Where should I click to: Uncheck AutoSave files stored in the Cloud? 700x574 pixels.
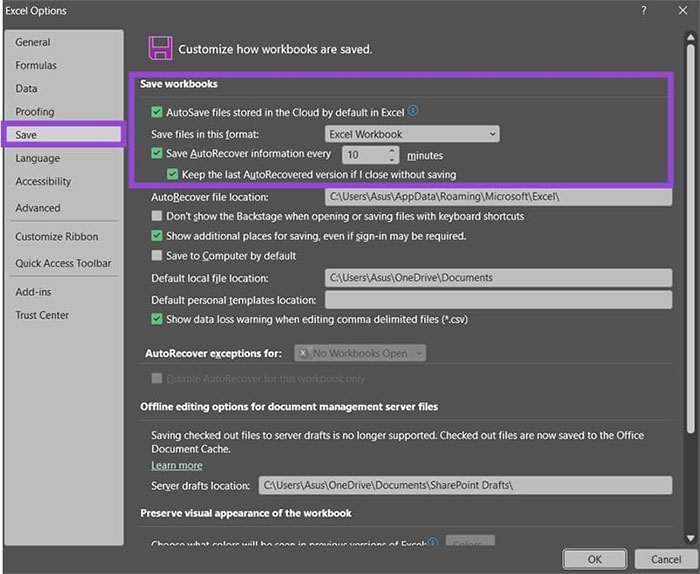(x=156, y=113)
